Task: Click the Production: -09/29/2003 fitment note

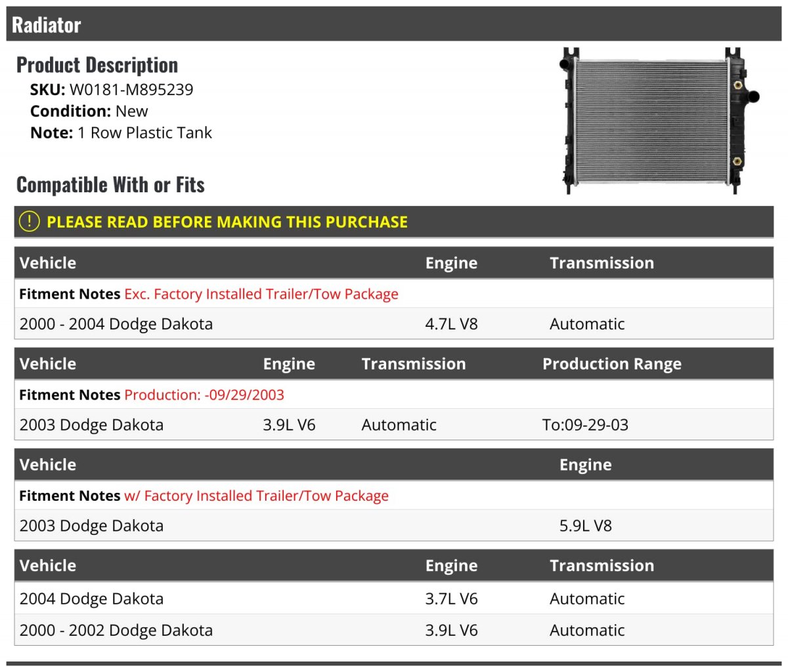Action: [204, 395]
